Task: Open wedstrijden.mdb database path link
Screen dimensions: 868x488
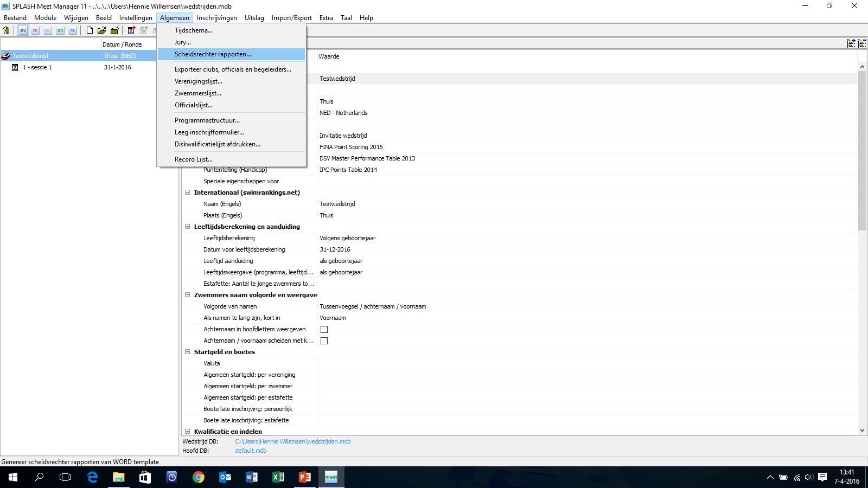Action: click(293, 441)
